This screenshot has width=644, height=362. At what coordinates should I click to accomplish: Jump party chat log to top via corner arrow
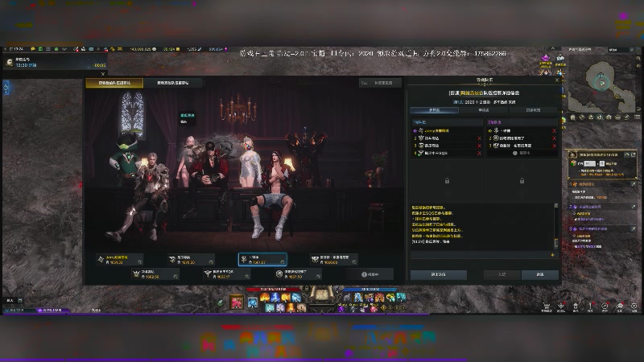[556, 205]
